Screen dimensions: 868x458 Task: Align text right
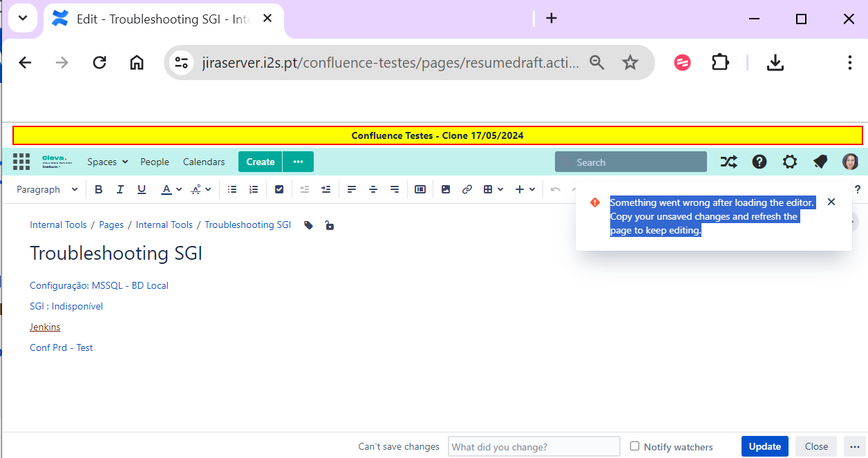point(395,189)
